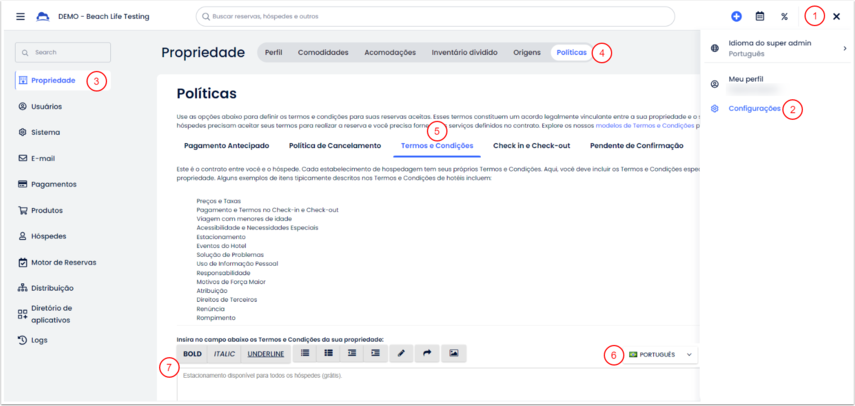This screenshot has width=855, height=406.
Task: Click 'Estacionamento' list item text
Action: coord(221,237)
